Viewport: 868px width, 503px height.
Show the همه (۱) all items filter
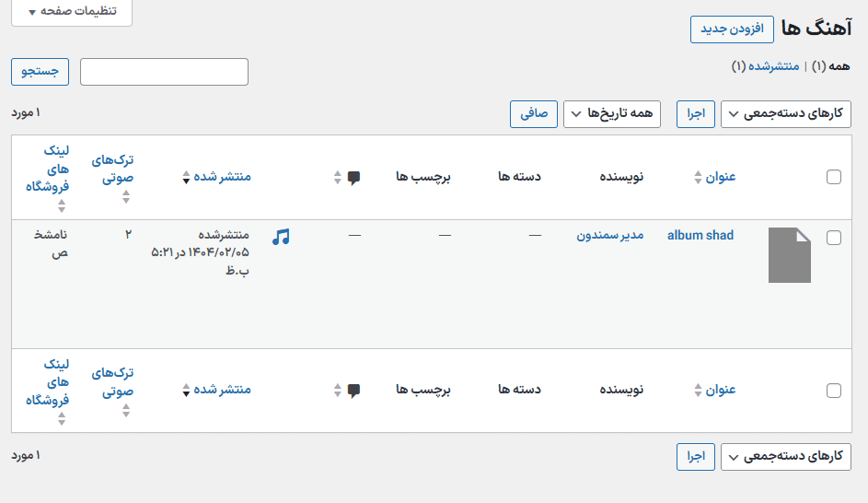[831, 66]
